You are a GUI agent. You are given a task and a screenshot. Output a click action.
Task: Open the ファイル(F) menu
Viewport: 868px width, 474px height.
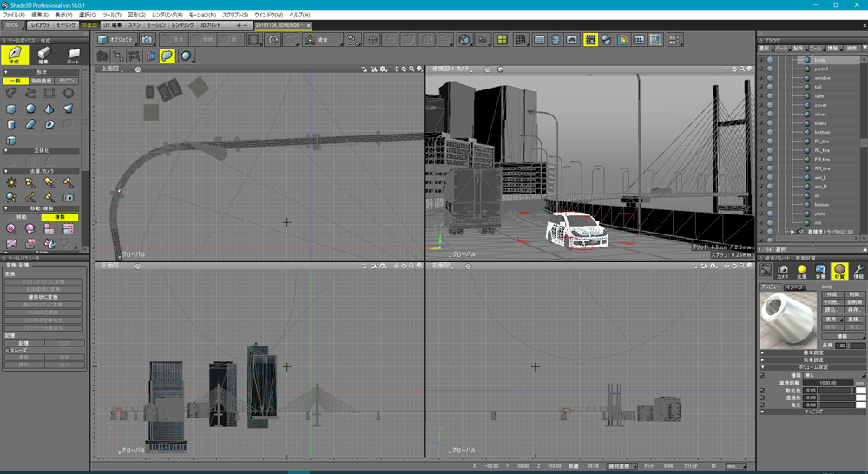click(x=15, y=15)
